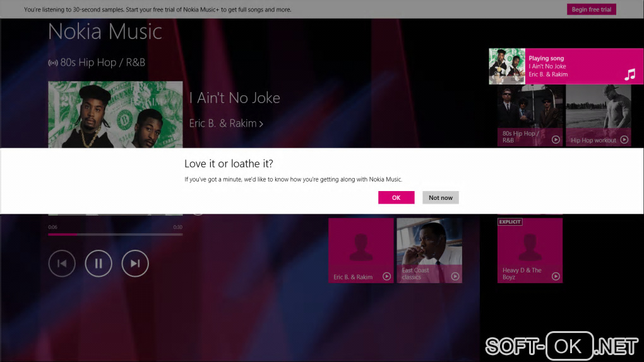The image size is (644, 362).
Task: Click the 0:30 total time label
Action: [178, 227]
